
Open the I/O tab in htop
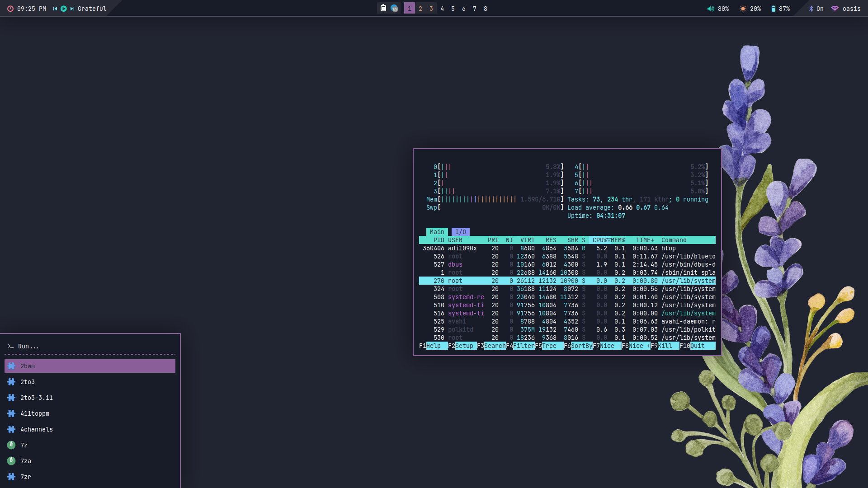(x=460, y=232)
